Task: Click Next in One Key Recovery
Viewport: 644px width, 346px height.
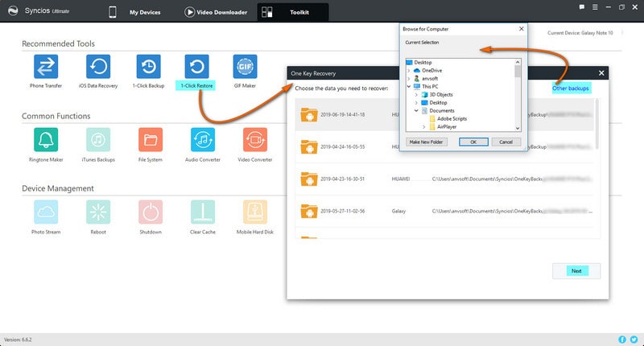Action: [x=576, y=271]
